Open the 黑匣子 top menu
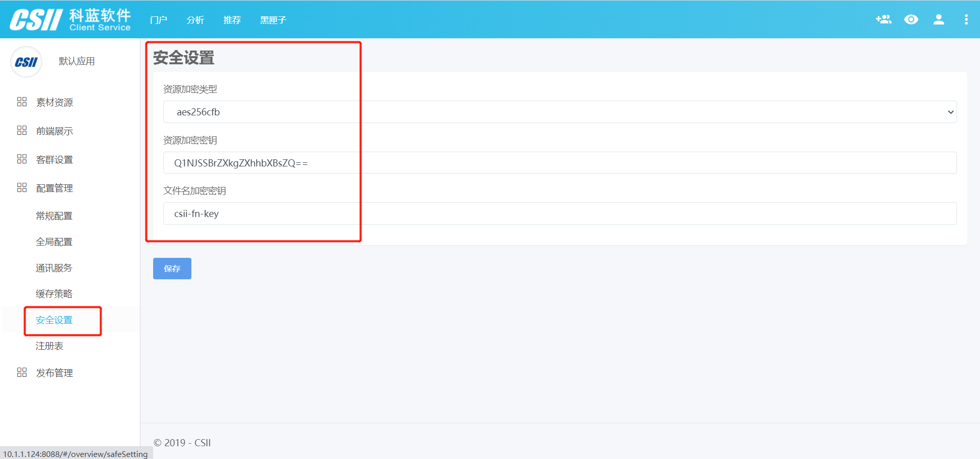This screenshot has height=459, width=980. click(273, 20)
